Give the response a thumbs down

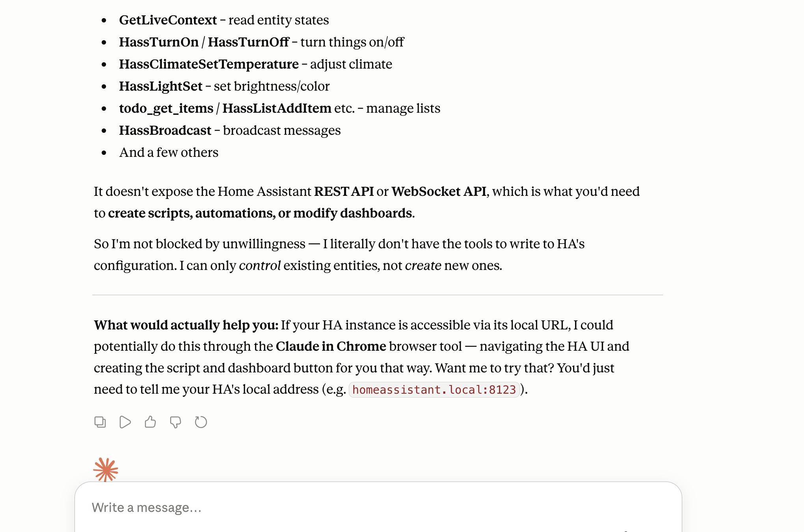coord(175,422)
